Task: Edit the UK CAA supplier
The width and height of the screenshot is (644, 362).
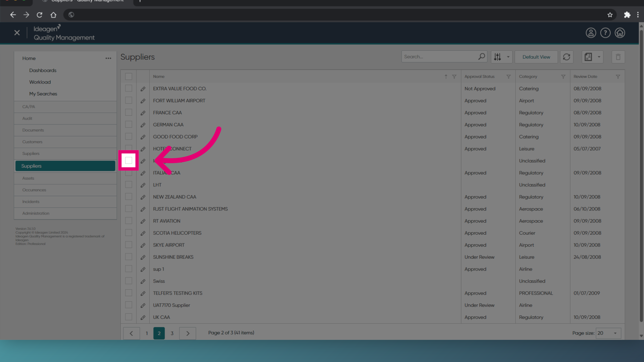Action: [143, 317]
